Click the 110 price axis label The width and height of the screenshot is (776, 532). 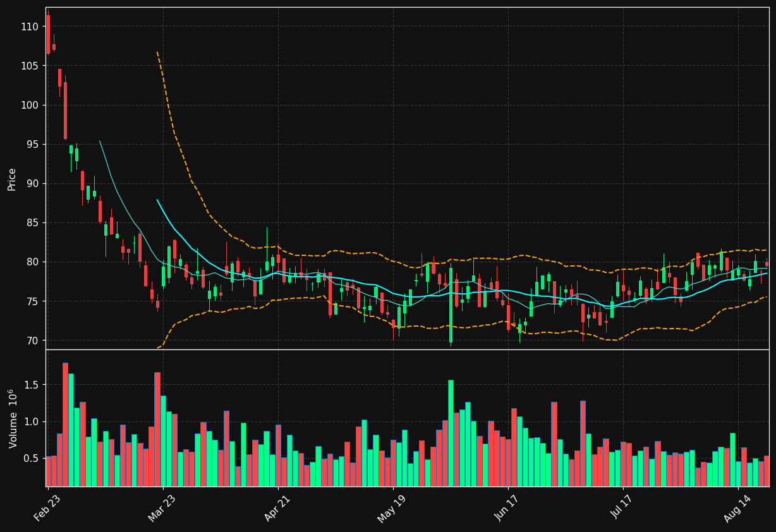(30, 27)
